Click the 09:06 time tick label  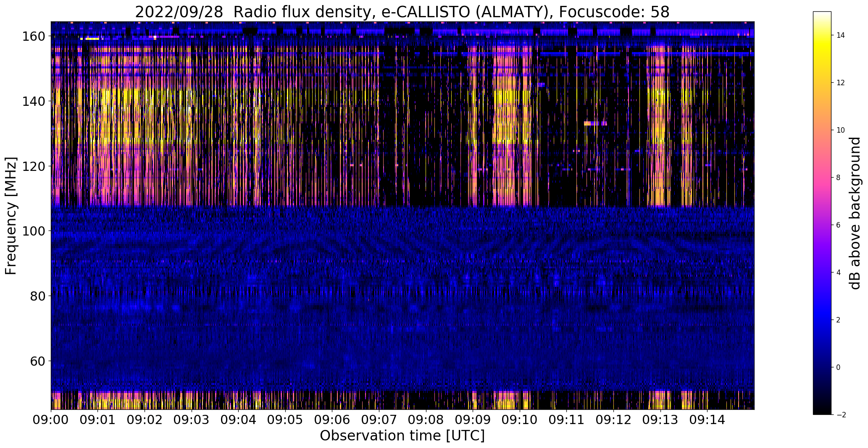(x=332, y=420)
